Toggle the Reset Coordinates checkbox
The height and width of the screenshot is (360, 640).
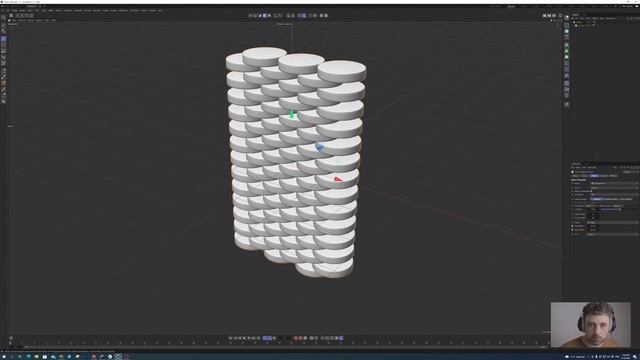pyautogui.click(x=591, y=191)
